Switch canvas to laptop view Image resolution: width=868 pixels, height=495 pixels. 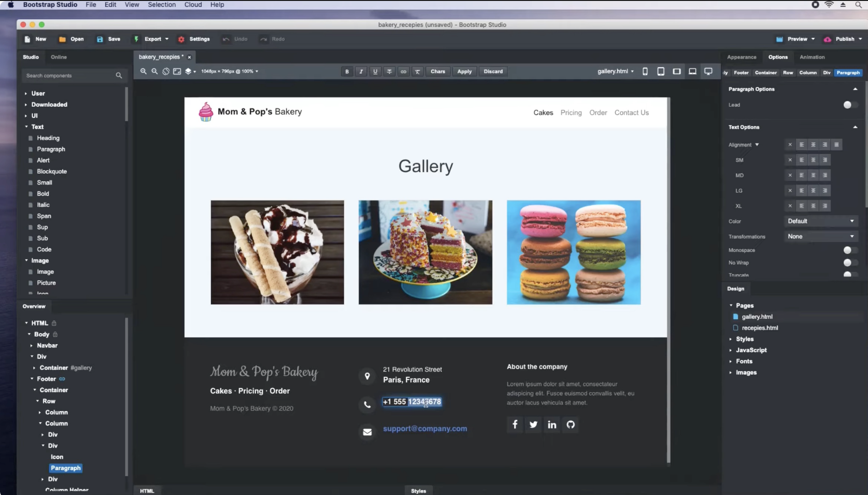(x=693, y=71)
